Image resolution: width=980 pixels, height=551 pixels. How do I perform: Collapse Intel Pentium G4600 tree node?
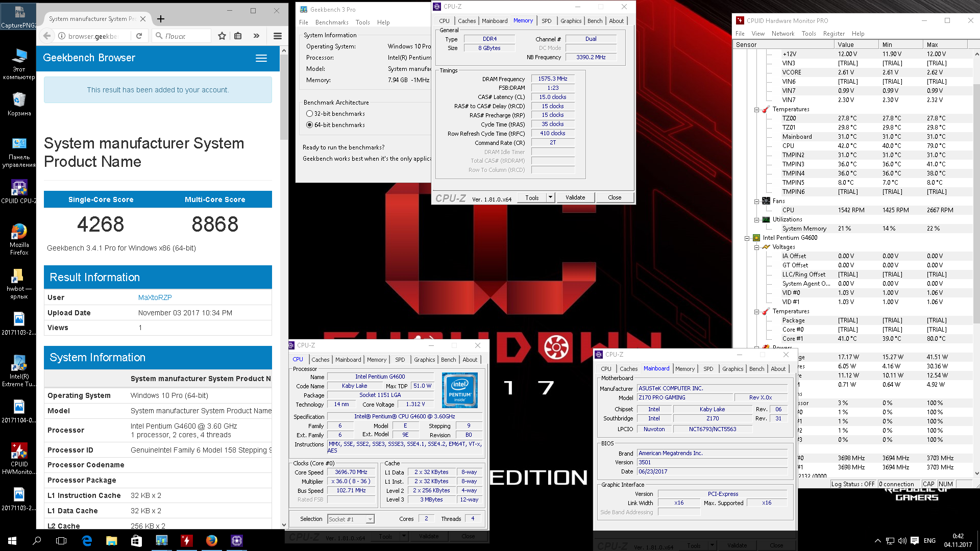(x=747, y=238)
